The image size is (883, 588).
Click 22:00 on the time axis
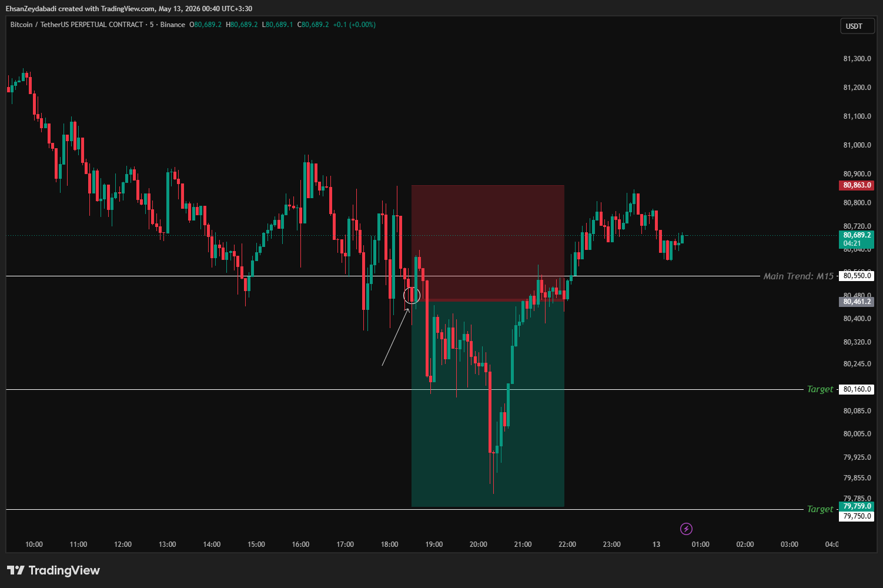click(x=567, y=544)
